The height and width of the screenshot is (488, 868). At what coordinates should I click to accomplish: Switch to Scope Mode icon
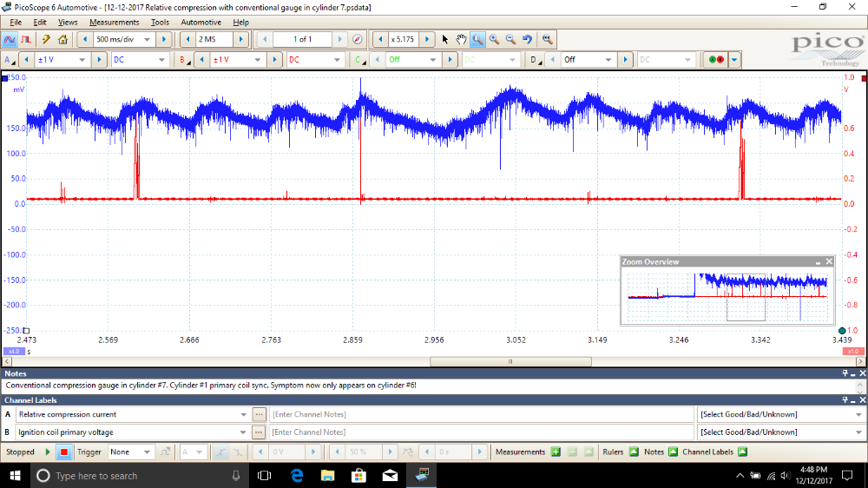pos(10,39)
